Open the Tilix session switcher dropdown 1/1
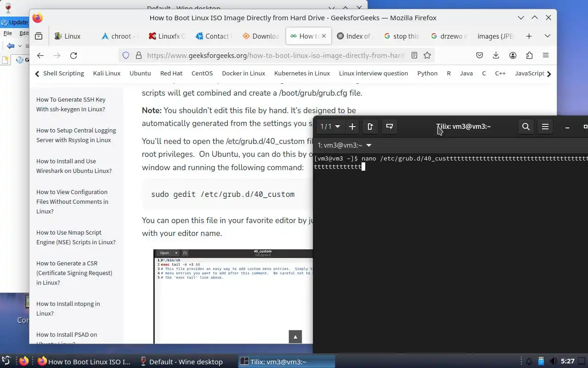588x368 pixels. point(330,126)
